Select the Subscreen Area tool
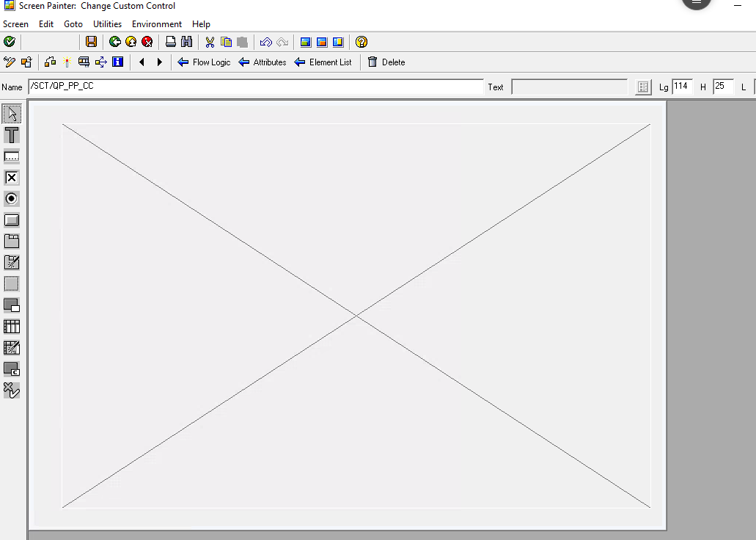Viewport: 756px width, 540px height. coord(12,305)
